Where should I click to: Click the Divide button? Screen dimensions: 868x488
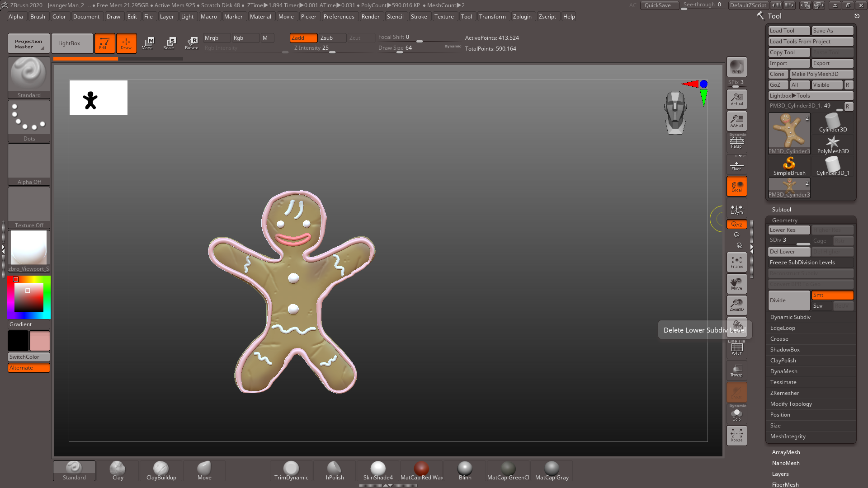coord(788,300)
